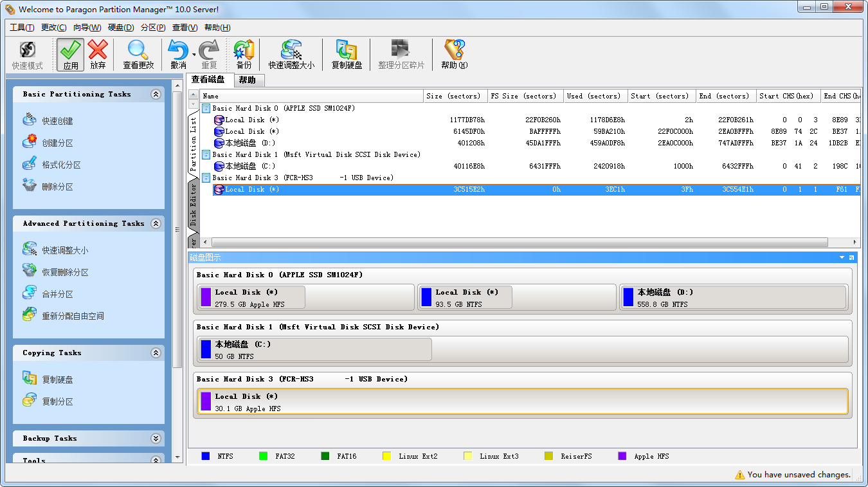
Task: Open 查看更改 magnifier icon
Action: (x=138, y=55)
